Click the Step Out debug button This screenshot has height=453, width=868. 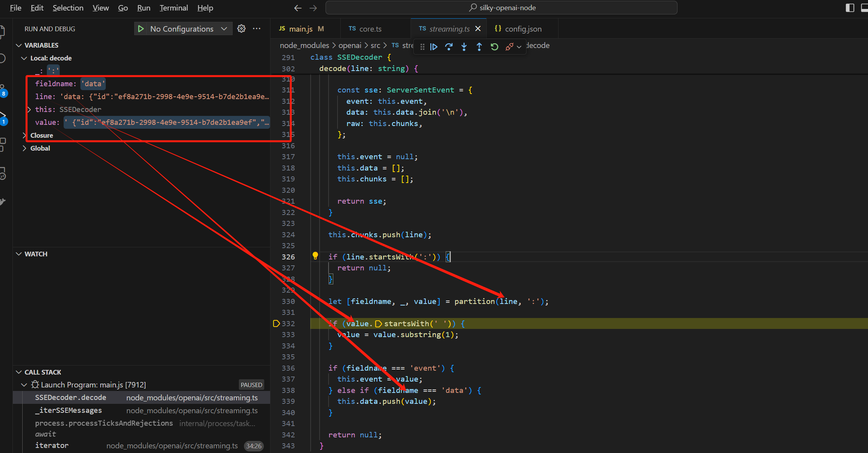[479, 47]
